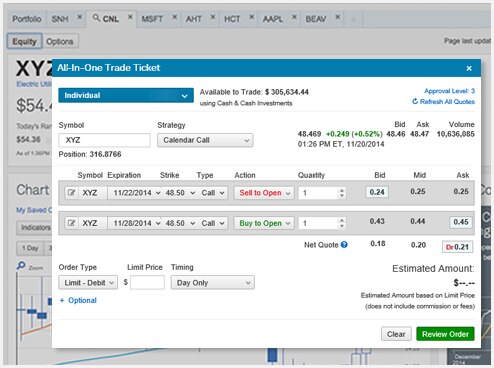Click the plus icon beside Optional
This screenshot has height=368, width=494.
coord(62,300)
